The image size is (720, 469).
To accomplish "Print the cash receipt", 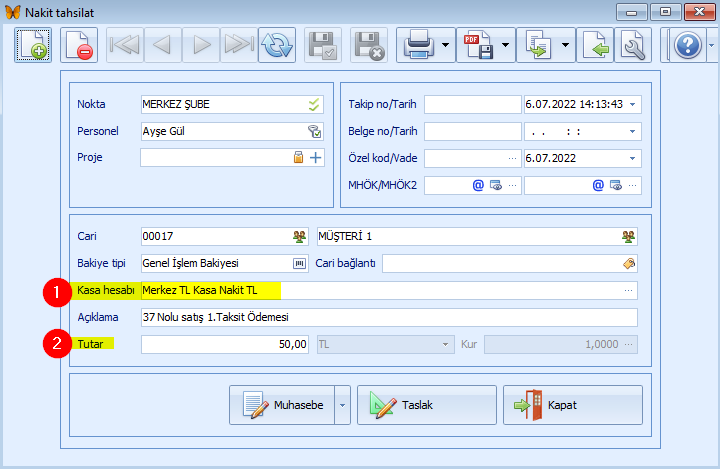I will click(418, 45).
